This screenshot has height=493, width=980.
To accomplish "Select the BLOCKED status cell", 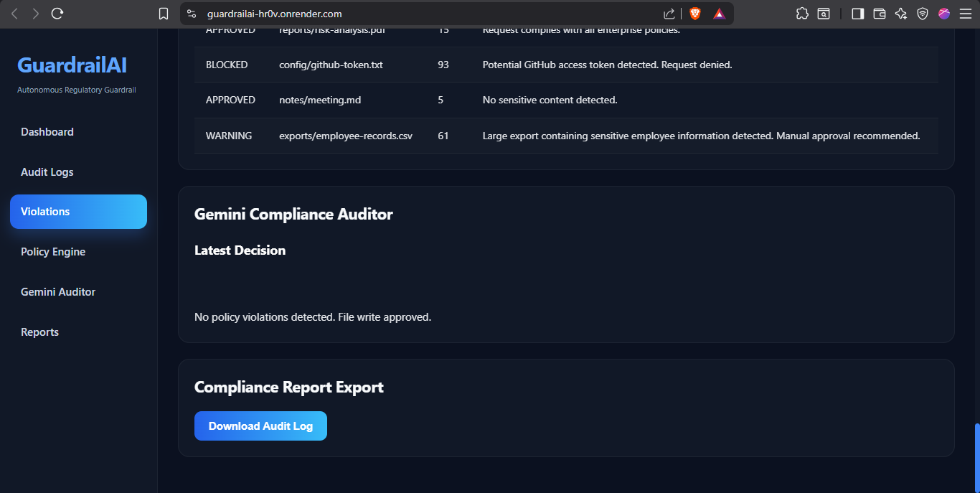I will pos(227,65).
